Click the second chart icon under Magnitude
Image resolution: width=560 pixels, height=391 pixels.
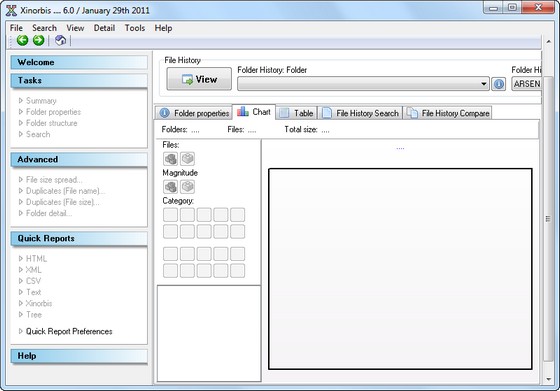tap(188, 186)
